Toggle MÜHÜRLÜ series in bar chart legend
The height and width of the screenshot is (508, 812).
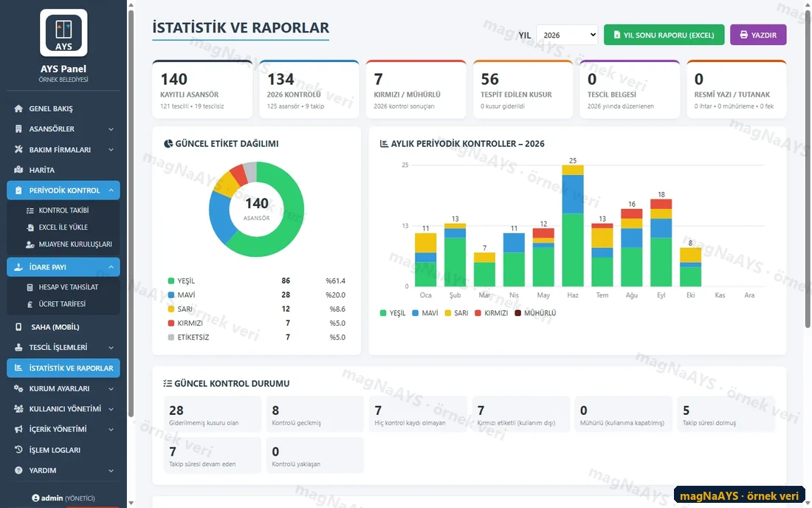pyautogui.click(x=535, y=313)
